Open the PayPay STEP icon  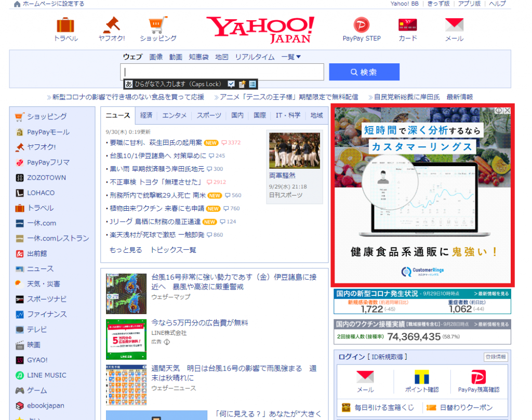(x=362, y=25)
